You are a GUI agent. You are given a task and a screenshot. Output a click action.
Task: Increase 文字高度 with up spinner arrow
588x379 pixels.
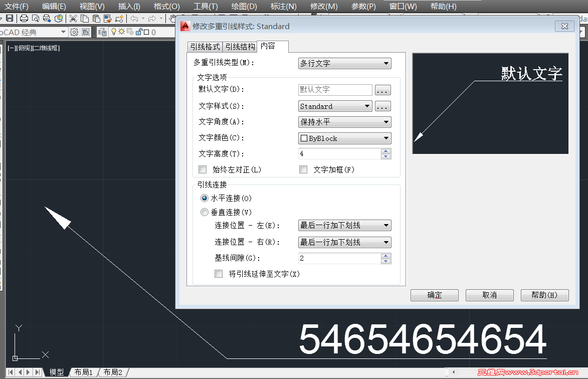(386, 151)
